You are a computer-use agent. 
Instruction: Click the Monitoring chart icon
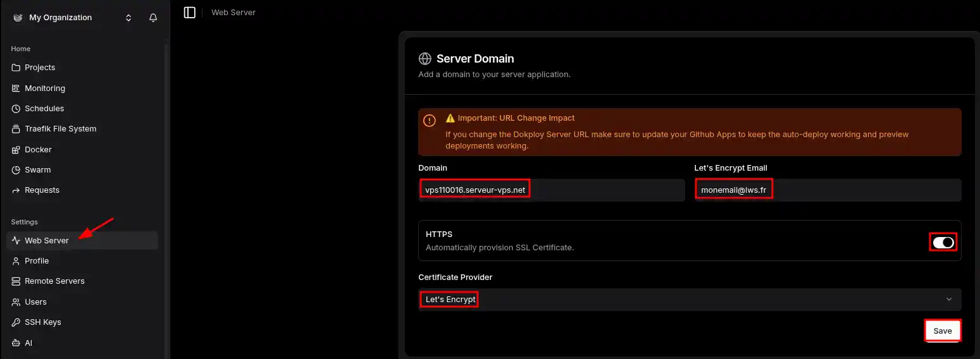(16, 88)
